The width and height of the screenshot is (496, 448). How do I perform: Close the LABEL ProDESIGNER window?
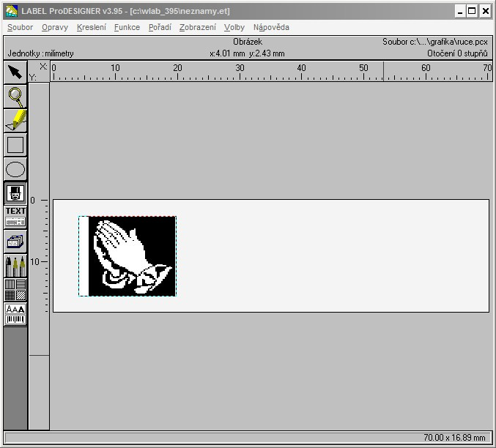pos(485,12)
